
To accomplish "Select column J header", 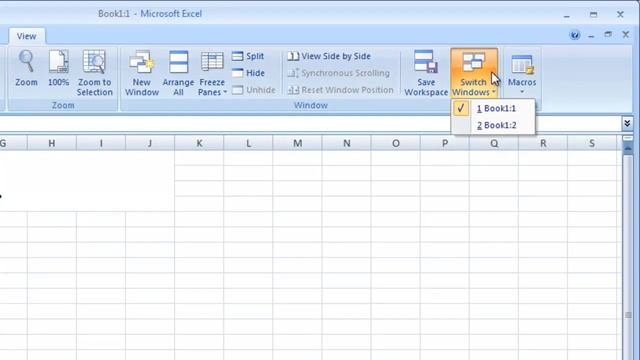I will coord(150,143).
